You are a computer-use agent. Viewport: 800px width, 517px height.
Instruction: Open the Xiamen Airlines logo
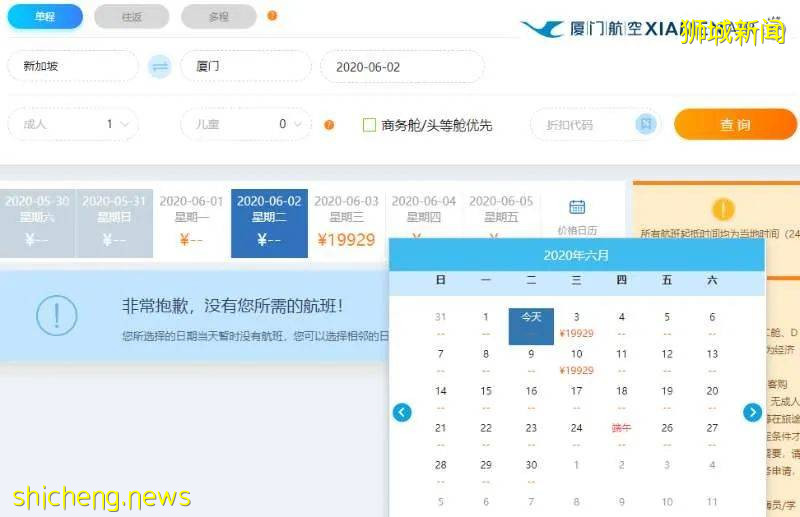(x=600, y=29)
